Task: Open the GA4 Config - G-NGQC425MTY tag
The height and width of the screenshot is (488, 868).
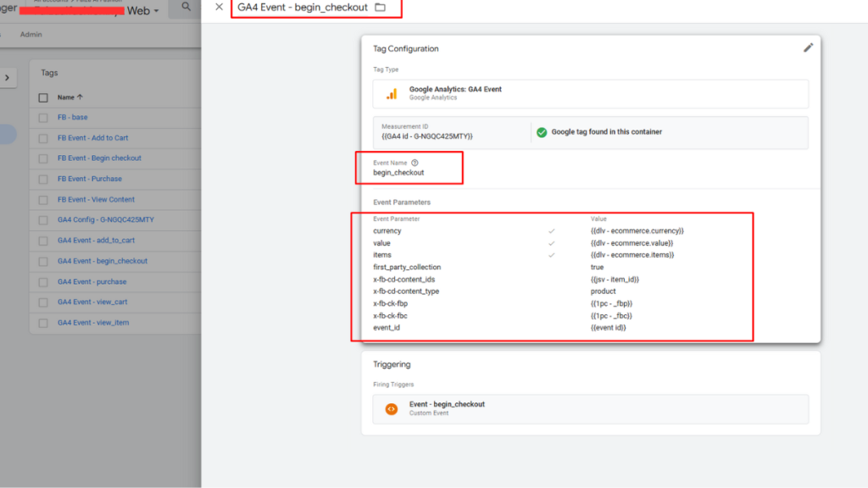Action: [106, 219]
